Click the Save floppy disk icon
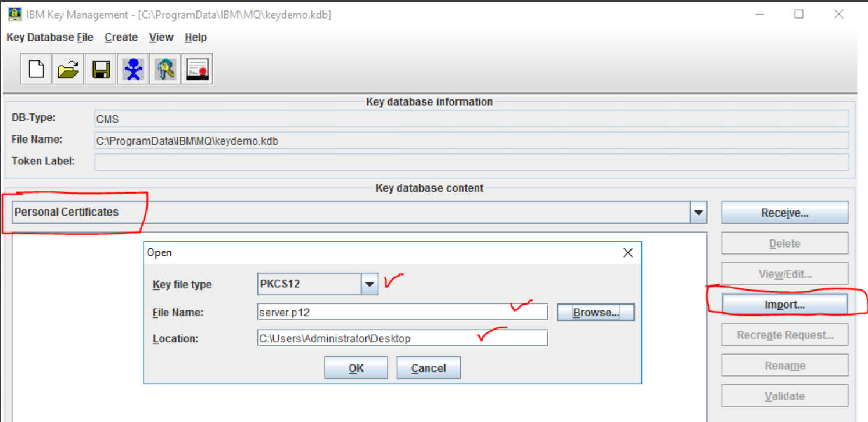 point(101,70)
